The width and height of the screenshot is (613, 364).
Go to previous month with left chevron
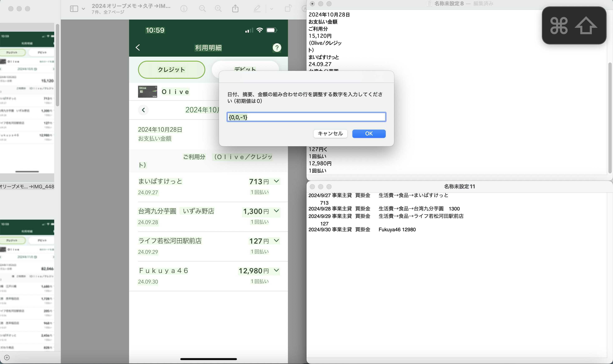click(143, 110)
